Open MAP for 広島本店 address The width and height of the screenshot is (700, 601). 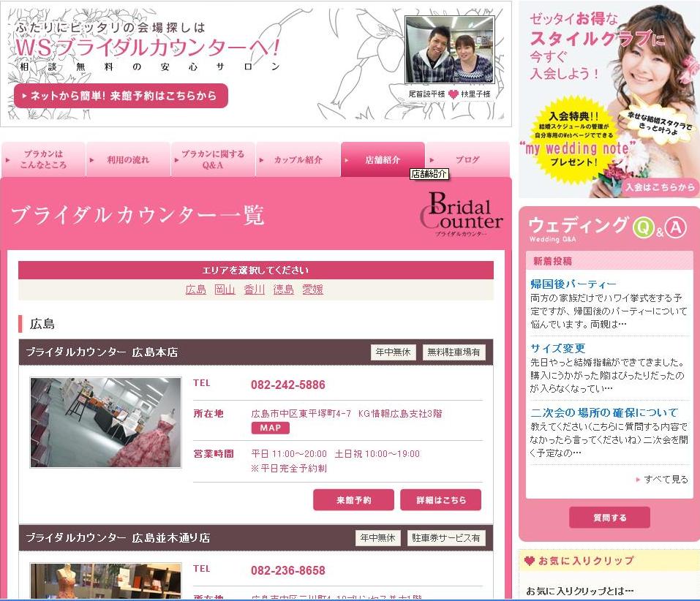coord(270,428)
